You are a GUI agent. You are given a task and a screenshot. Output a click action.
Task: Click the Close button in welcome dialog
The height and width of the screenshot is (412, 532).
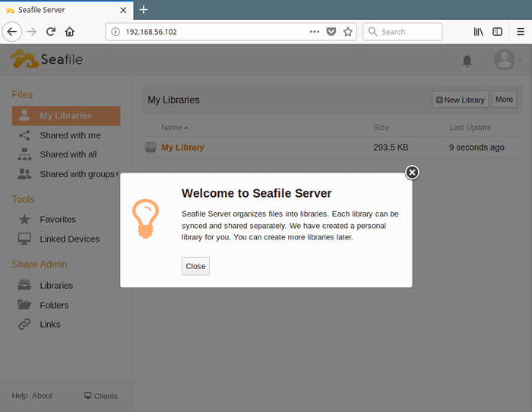pyautogui.click(x=195, y=266)
